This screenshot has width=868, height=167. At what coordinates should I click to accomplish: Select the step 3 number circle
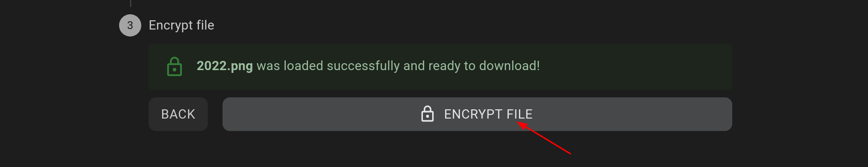[130, 25]
